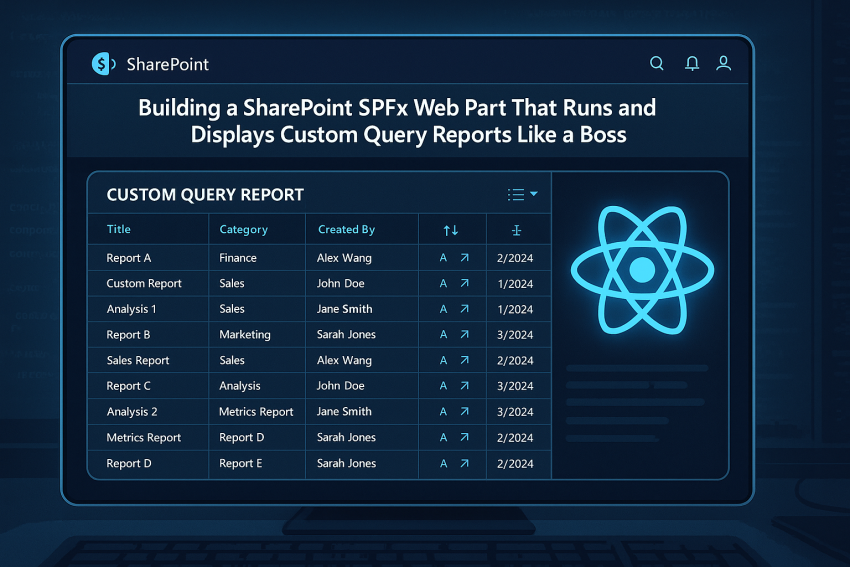Open the arrow link in Report C row

(x=465, y=386)
